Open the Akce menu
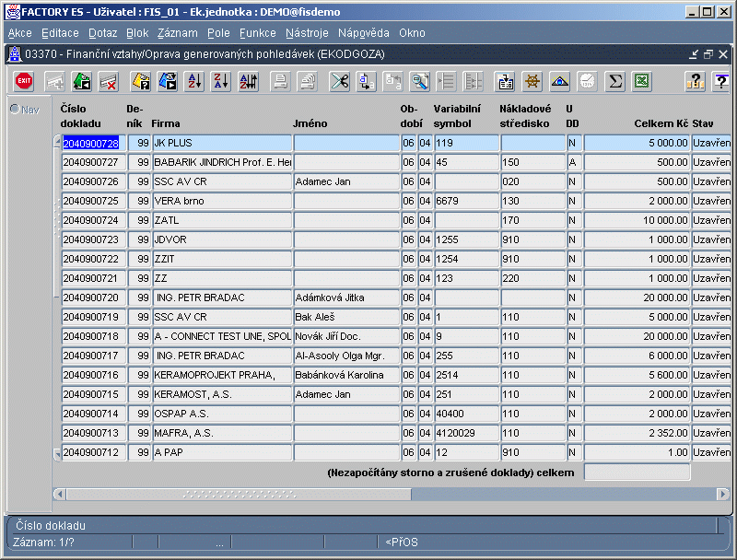737x560 pixels. (x=19, y=32)
